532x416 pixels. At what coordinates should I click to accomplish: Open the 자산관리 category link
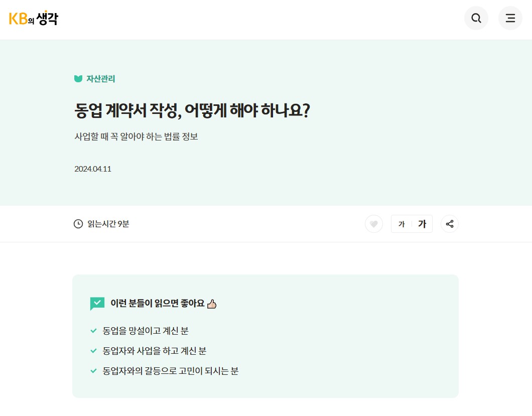coord(101,79)
